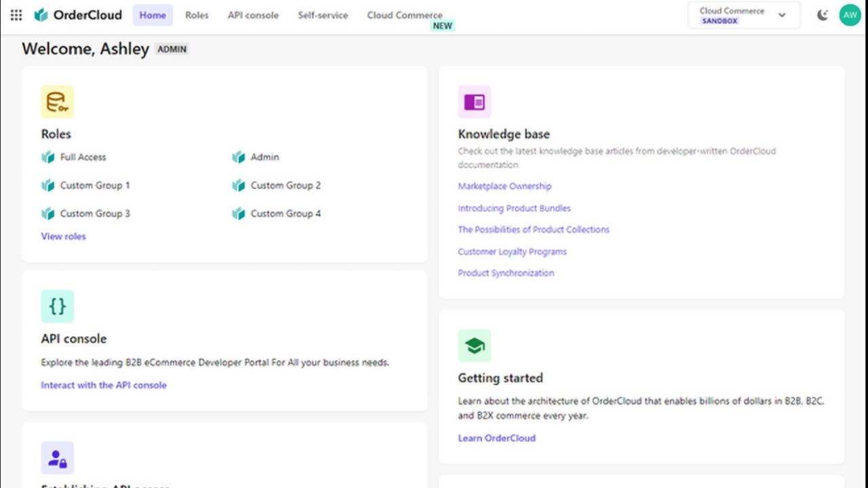Open the Cloud Commerce tab
This screenshot has height=488, width=868.
(x=405, y=15)
